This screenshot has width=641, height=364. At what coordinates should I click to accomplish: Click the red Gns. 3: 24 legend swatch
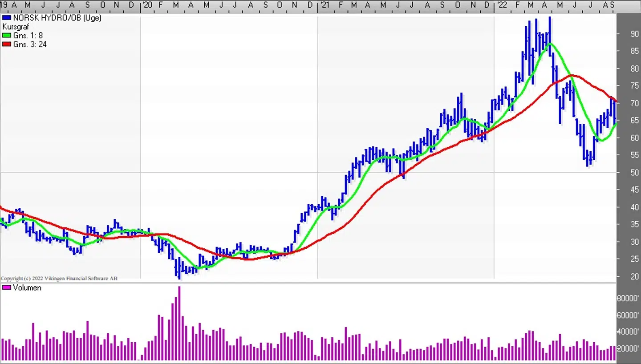point(6,44)
